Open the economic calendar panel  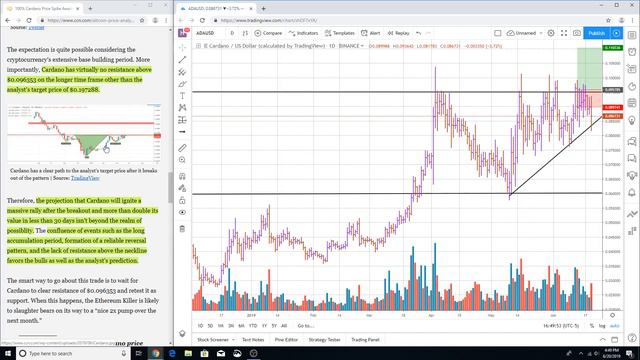632,103
